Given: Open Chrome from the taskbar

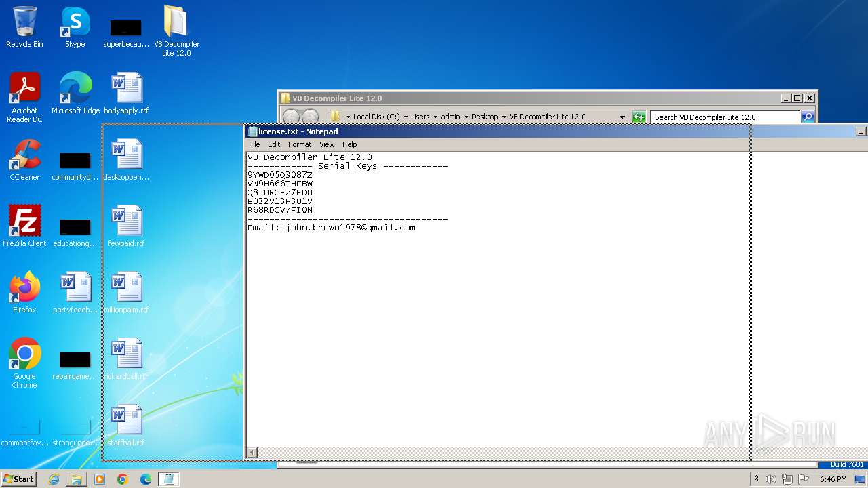Looking at the screenshot, I should (x=123, y=479).
